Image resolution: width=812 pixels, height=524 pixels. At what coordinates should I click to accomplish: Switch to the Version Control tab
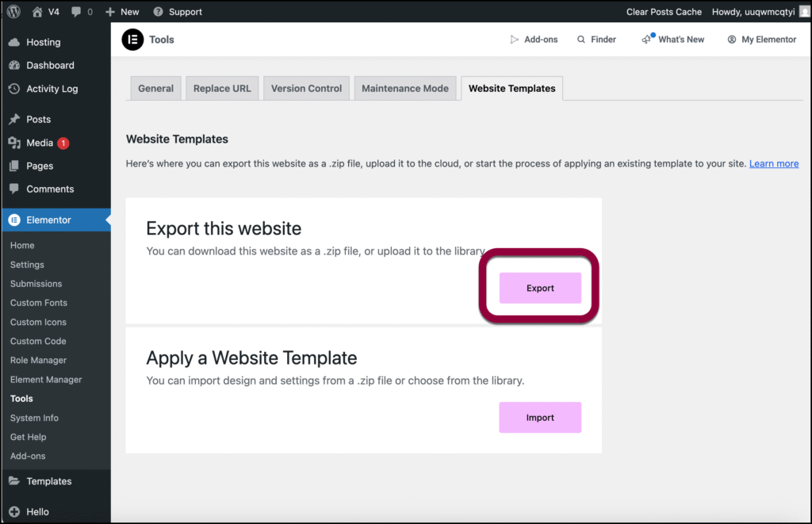(x=306, y=88)
